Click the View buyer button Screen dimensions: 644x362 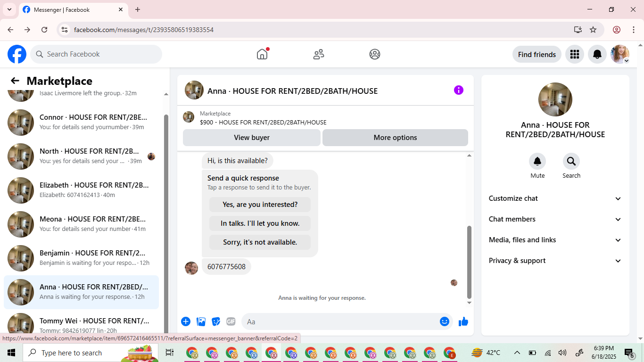[x=252, y=138]
